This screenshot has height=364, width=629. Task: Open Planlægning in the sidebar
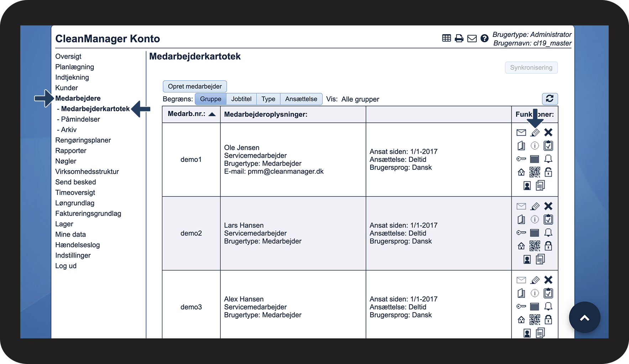(75, 67)
